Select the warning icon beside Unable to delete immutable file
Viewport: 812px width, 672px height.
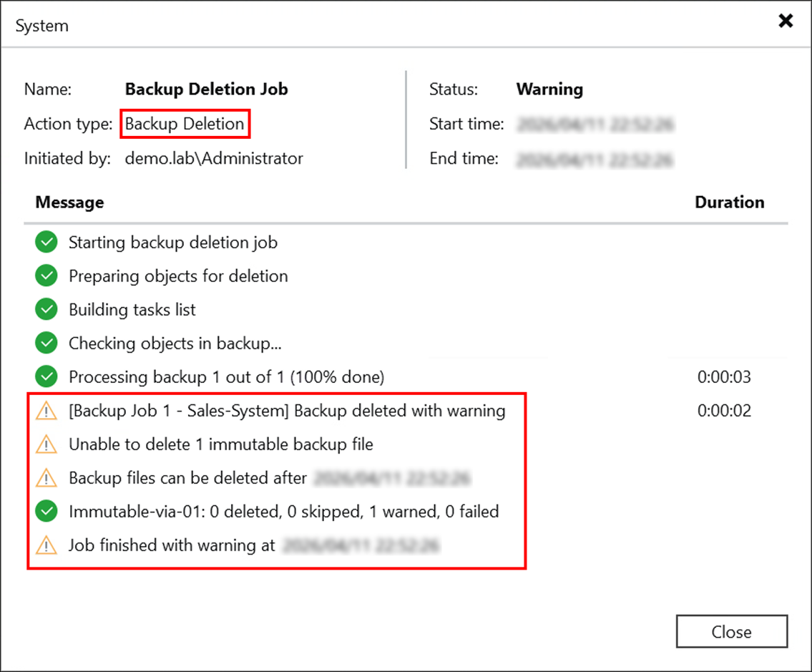pyautogui.click(x=45, y=444)
